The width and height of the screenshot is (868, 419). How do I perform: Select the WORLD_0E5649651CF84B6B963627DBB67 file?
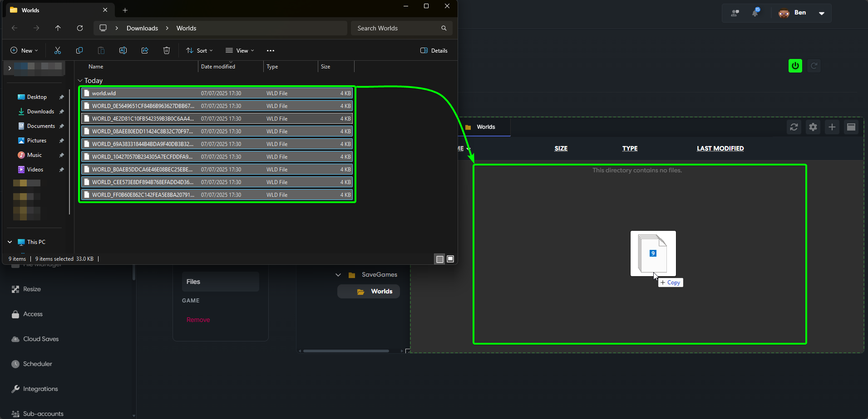click(x=217, y=106)
